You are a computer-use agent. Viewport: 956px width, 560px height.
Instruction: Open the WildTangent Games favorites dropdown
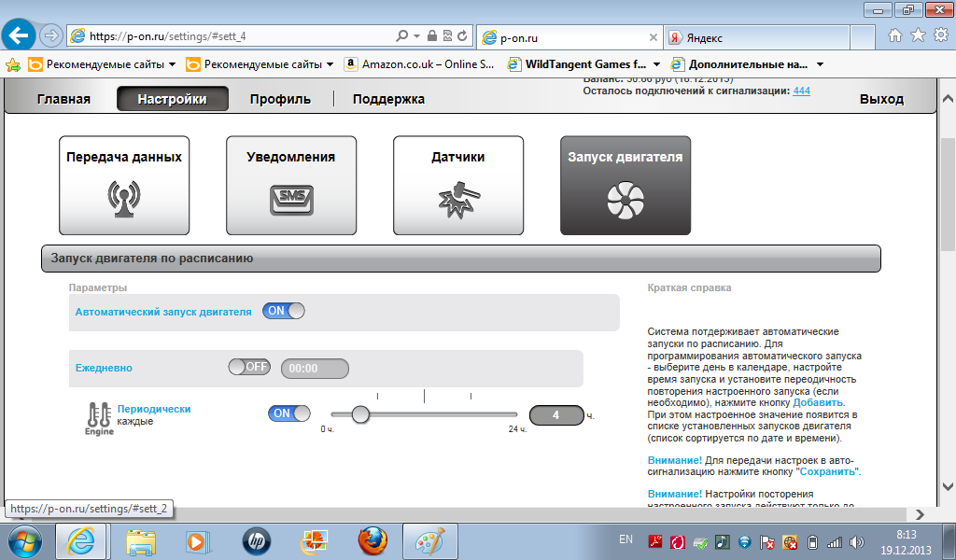click(x=656, y=64)
